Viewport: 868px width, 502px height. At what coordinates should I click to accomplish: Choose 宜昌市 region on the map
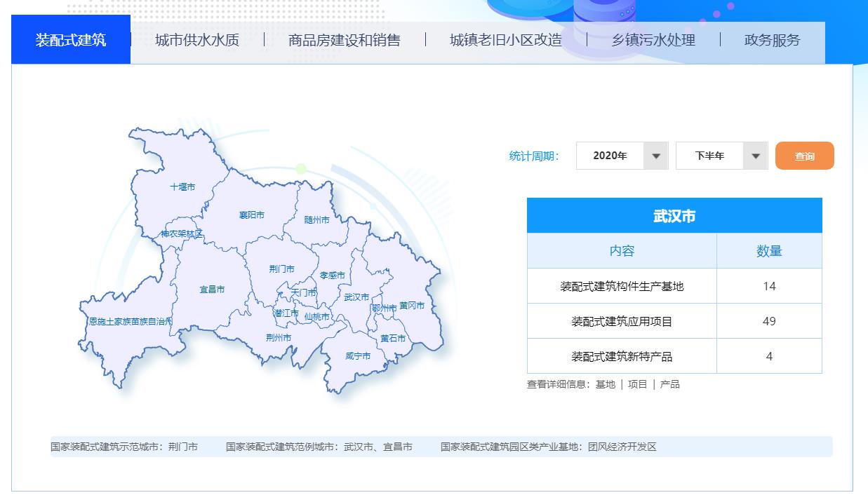coord(211,290)
